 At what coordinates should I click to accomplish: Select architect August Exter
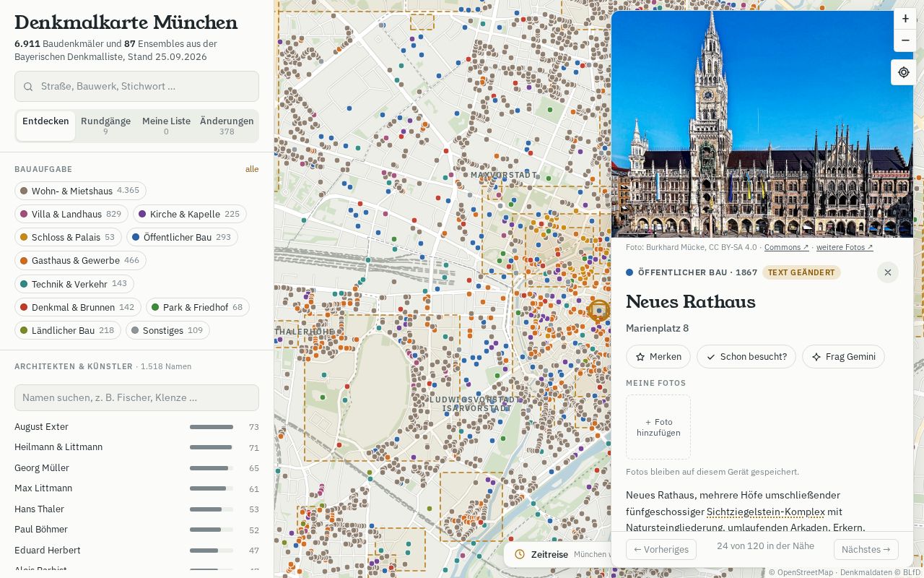point(136,427)
